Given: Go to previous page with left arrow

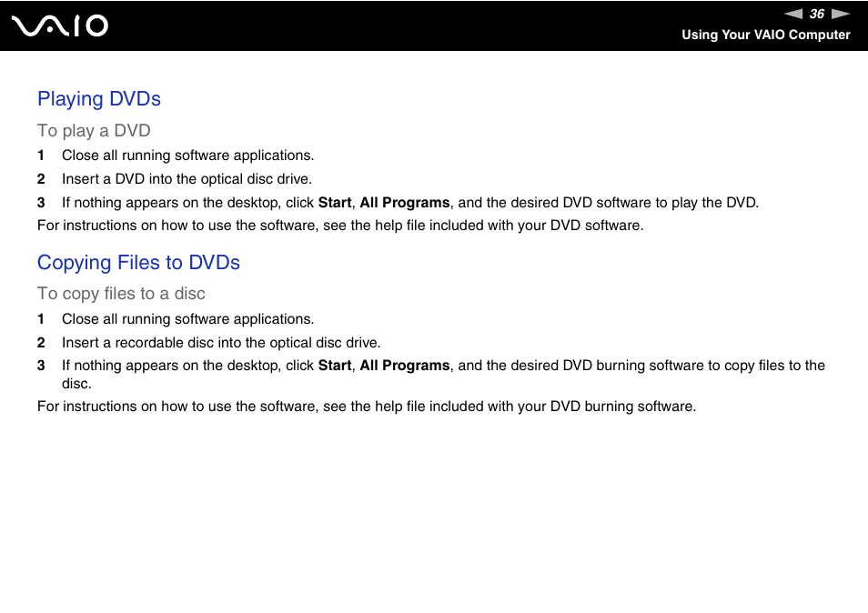Looking at the screenshot, I should click(793, 14).
